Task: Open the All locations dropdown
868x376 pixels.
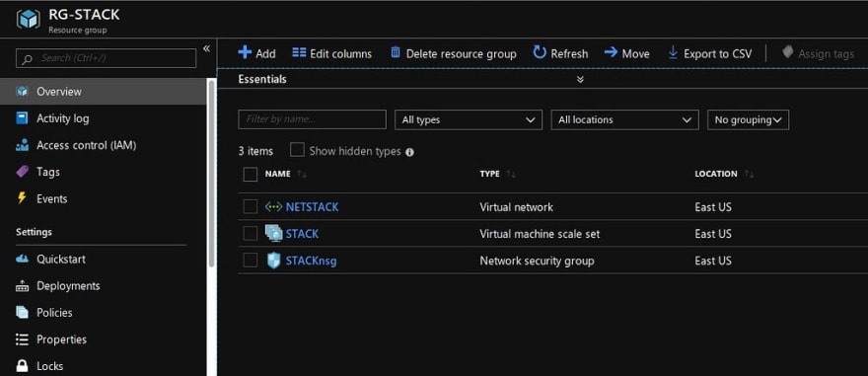Action: 624,119
